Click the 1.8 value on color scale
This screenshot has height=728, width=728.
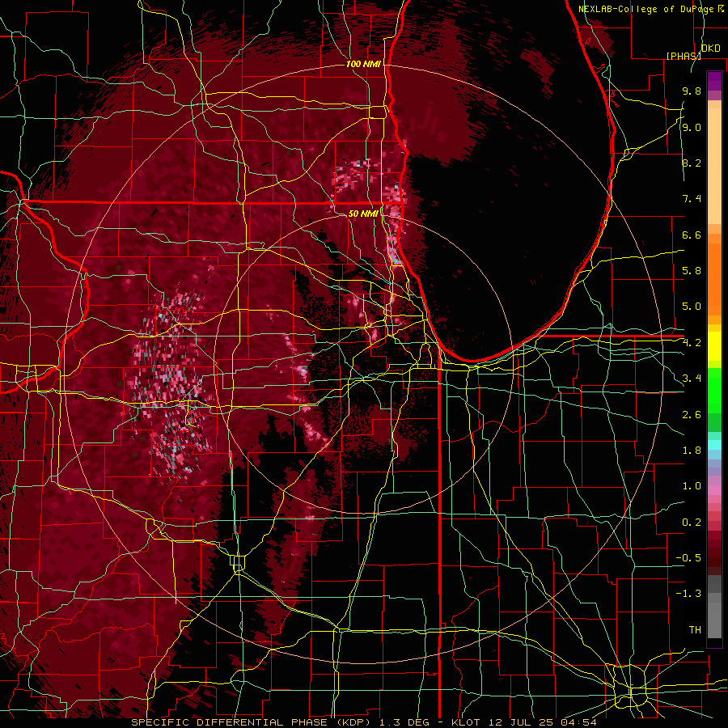(x=692, y=451)
